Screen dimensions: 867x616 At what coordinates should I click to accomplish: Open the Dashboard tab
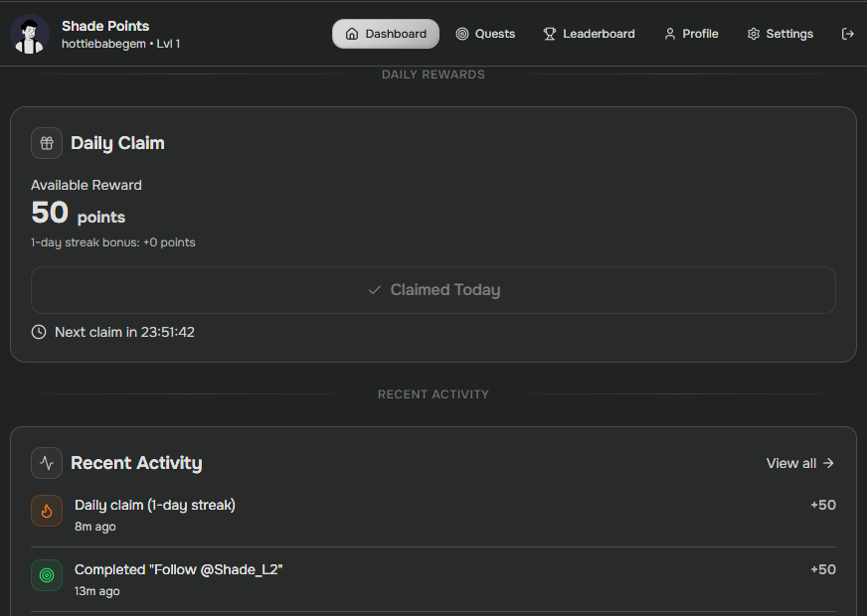click(386, 34)
